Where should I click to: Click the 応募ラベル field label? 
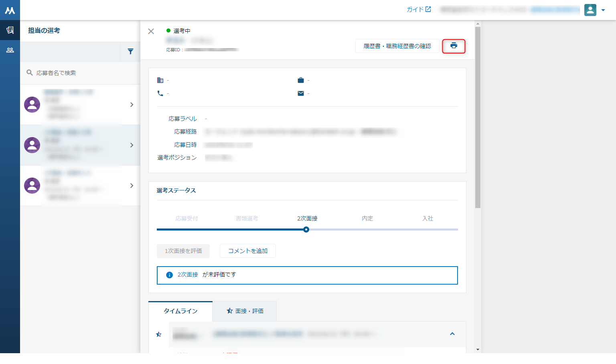click(182, 119)
